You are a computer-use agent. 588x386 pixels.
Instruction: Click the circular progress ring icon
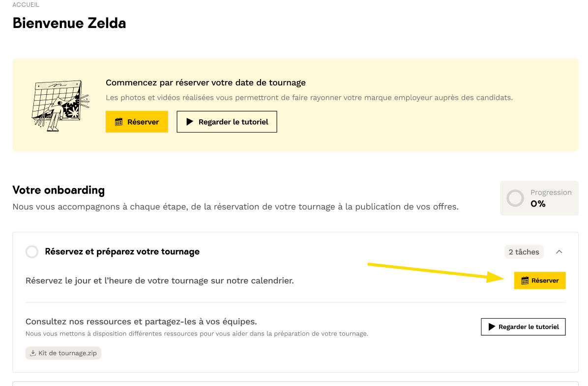click(x=515, y=198)
